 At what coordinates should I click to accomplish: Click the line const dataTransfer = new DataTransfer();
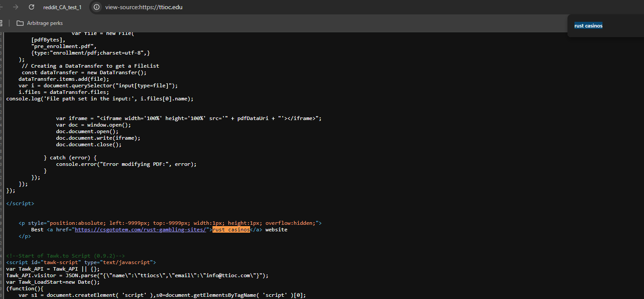coord(84,72)
